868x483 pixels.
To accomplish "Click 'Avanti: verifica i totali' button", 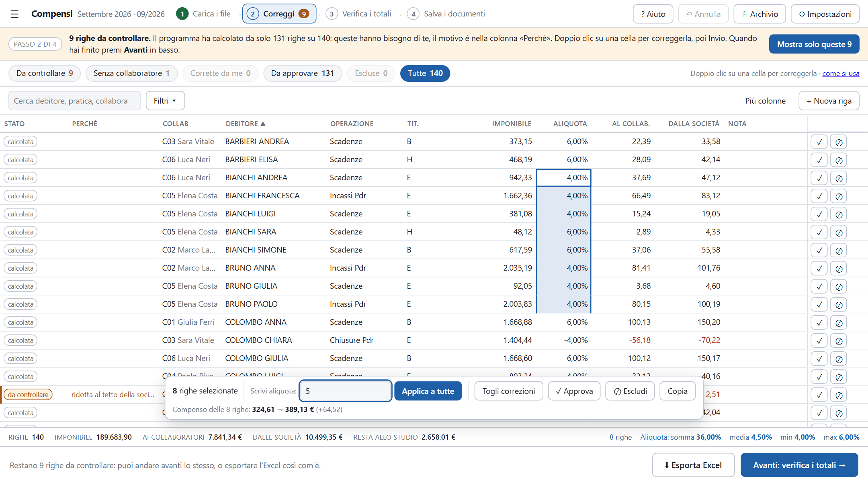I will pyautogui.click(x=799, y=465).
